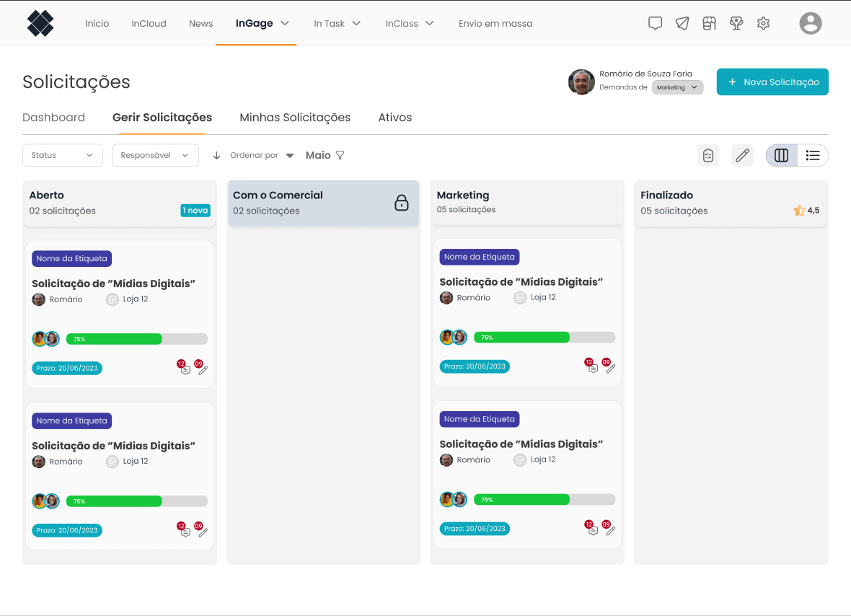This screenshot has height=616, width=851.
Task: Click progress bar on second Marketing card
Action: click(x=544, y=499)
